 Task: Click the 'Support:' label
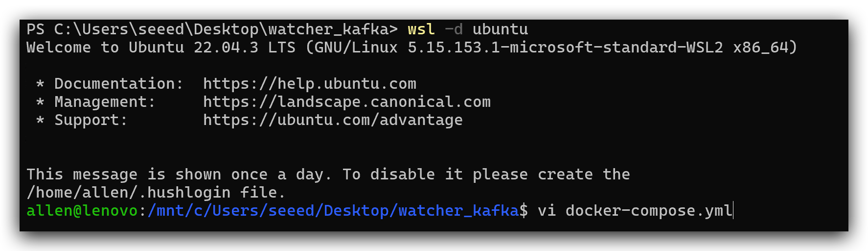point(91,120)
